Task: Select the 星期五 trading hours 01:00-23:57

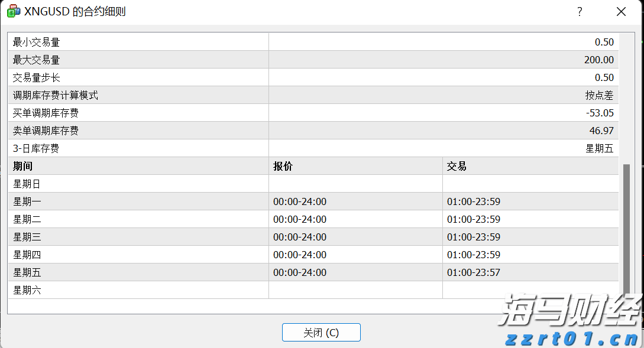Action: [x=474, y=272]
